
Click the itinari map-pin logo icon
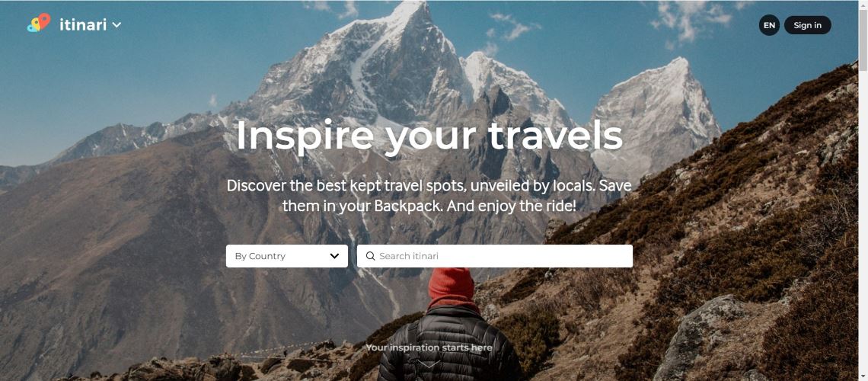pos(39,23)
